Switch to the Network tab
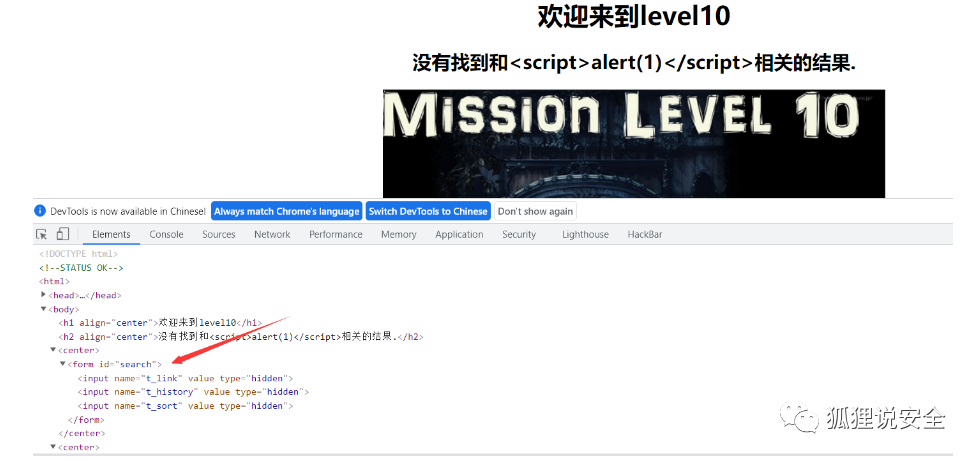Image resolution: width=977 pixels, height=461 pixels. [272, 234]
